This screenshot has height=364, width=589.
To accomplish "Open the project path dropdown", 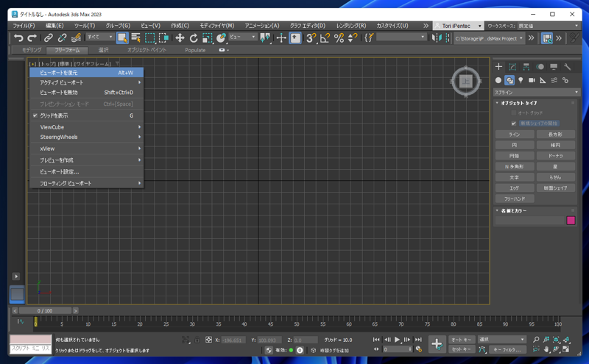I will click(x=489, y=38).
